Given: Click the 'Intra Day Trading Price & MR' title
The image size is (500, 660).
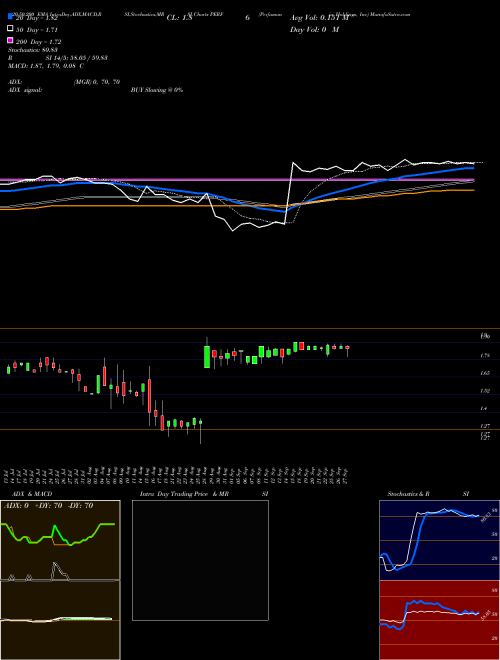Looking at the screenshot, I should (184, 494).
